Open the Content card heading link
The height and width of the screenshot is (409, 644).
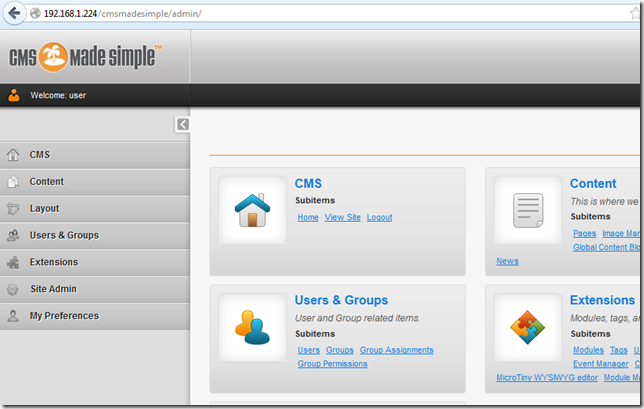tap(593, 184)
